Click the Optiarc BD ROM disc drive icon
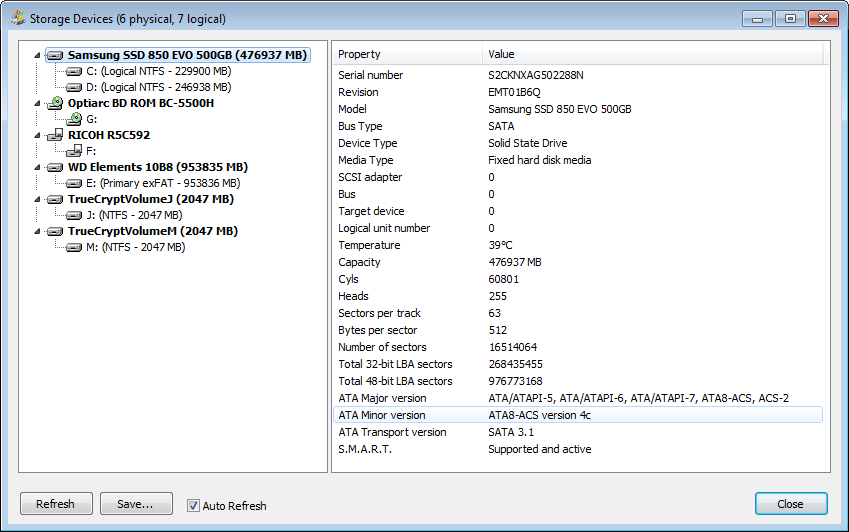 55,103
